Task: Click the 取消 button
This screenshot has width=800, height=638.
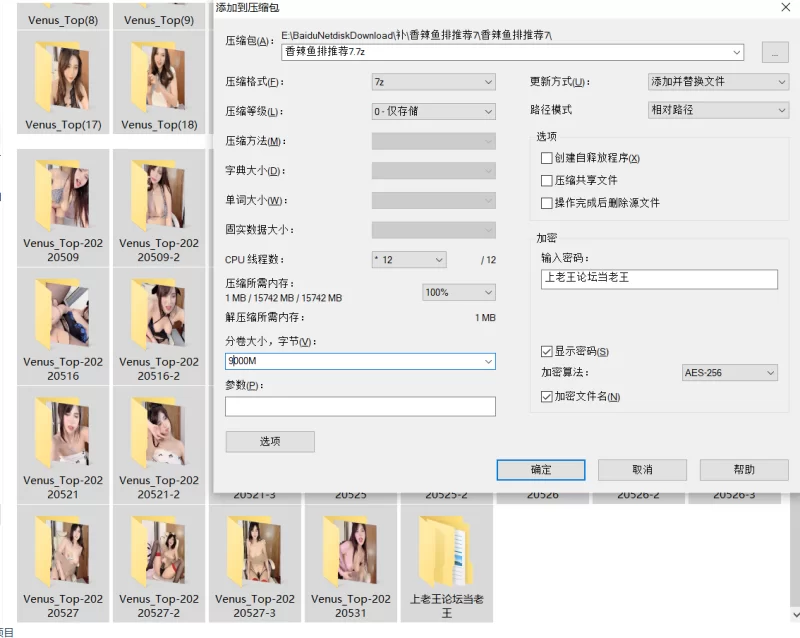Action: coord(642,470)
